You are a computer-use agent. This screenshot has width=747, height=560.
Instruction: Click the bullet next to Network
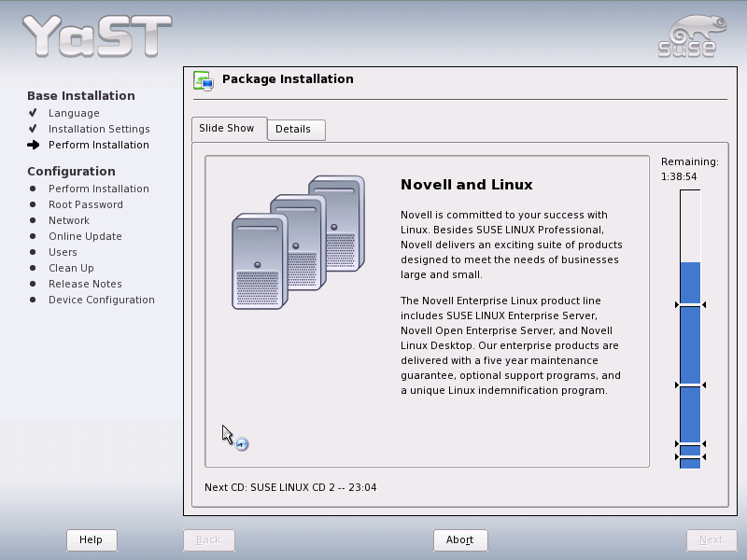pyautogui.click(x=33, y=220)
